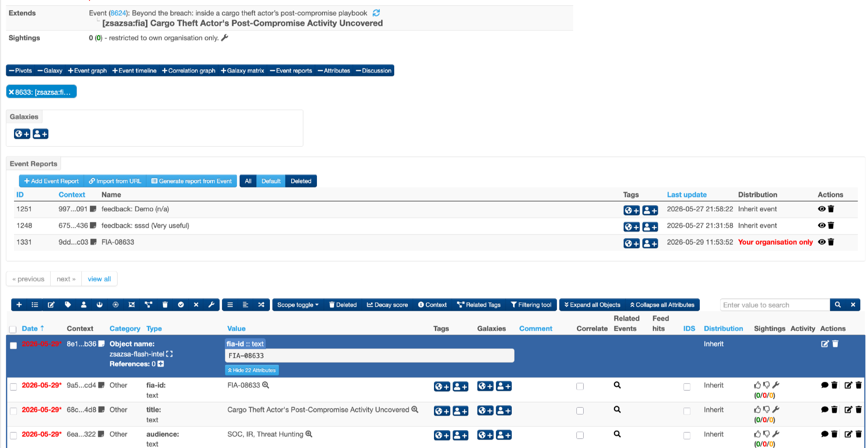
Task: Click the edit selected attributes pencil icon
Action: pyautogui.click(x=51, y=305)
